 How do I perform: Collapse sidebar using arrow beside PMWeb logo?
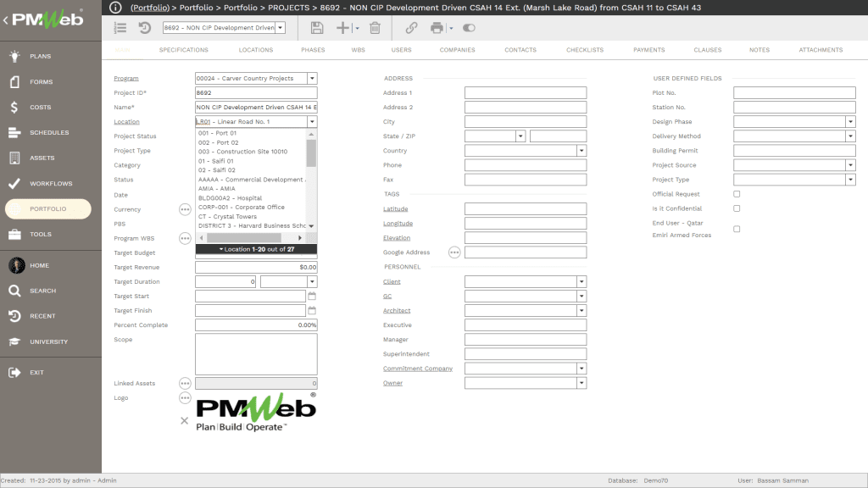6,20
